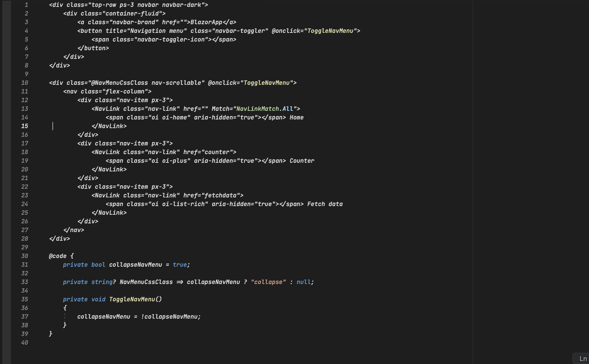Click line number 35 in gutter
The height and width of the screenshot is (364, 589).
[x=25, y=299]
